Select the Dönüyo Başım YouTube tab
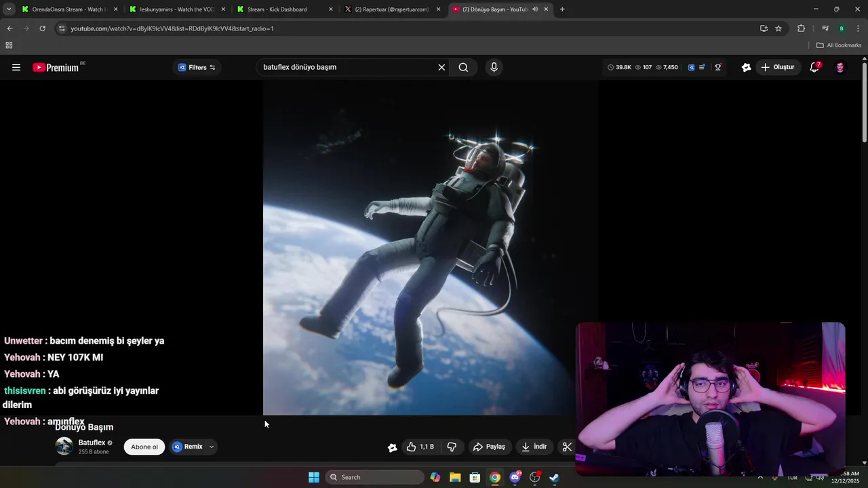The height and width of the screenshot is (488, 868). (500, 9)
